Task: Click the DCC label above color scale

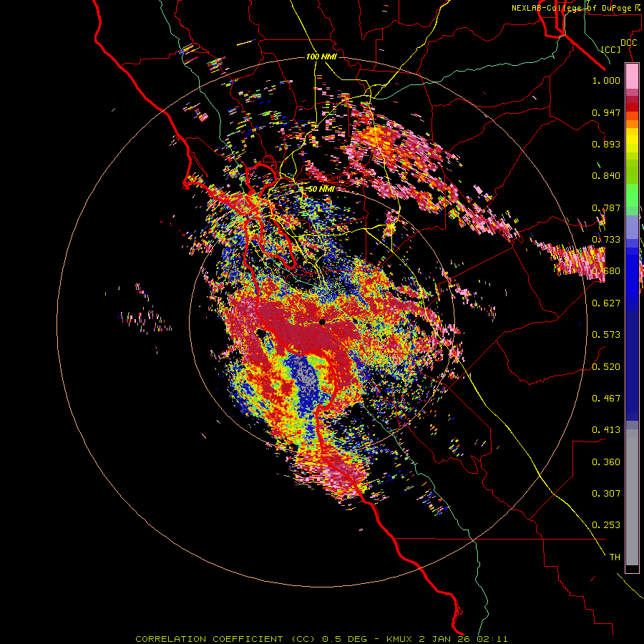Action: [x=628, y=43]
